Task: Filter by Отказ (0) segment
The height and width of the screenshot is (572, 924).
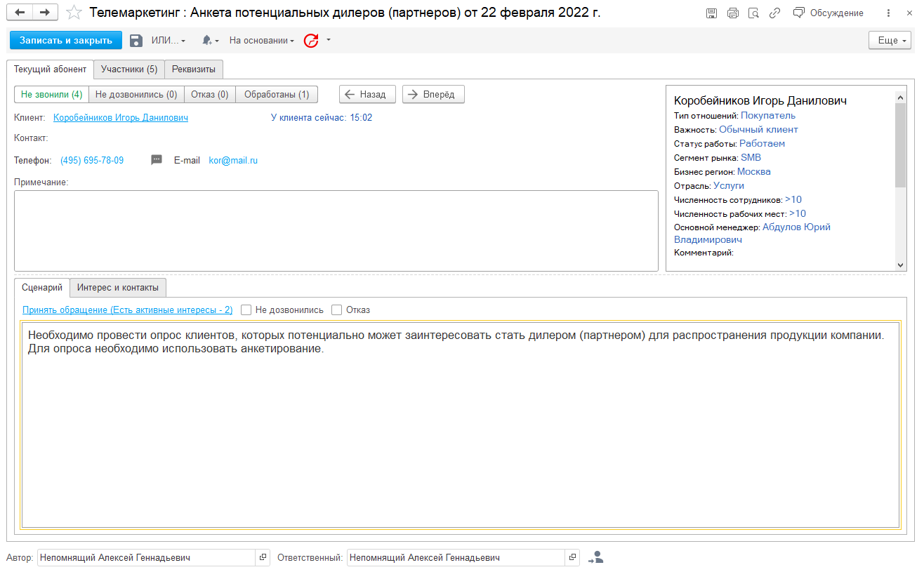Action: tap(210, 94)
